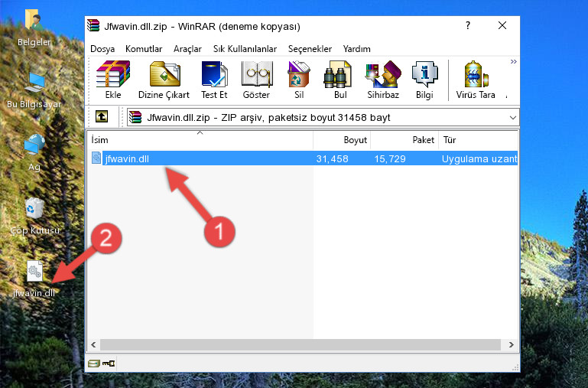Screen dimensions: 588x388
Task: Open the Seçenekler menu
Action: pyautogui.click(x=310, y=49)
